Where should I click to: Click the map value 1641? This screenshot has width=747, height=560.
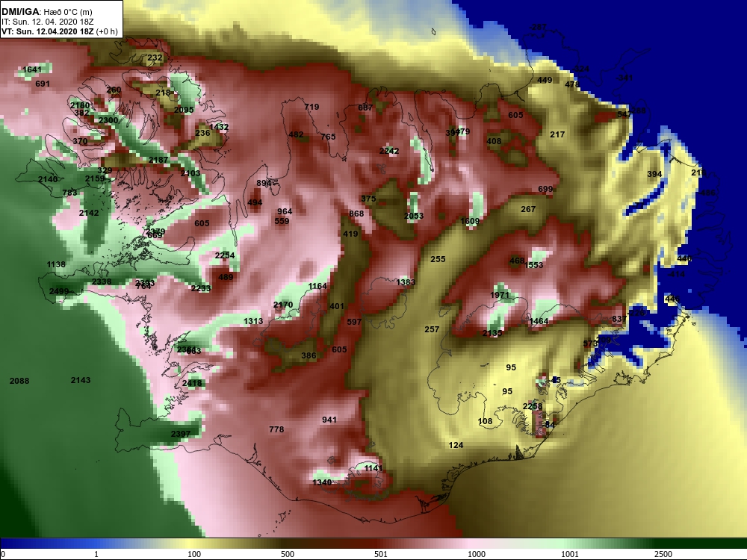[x=32, y=69]
